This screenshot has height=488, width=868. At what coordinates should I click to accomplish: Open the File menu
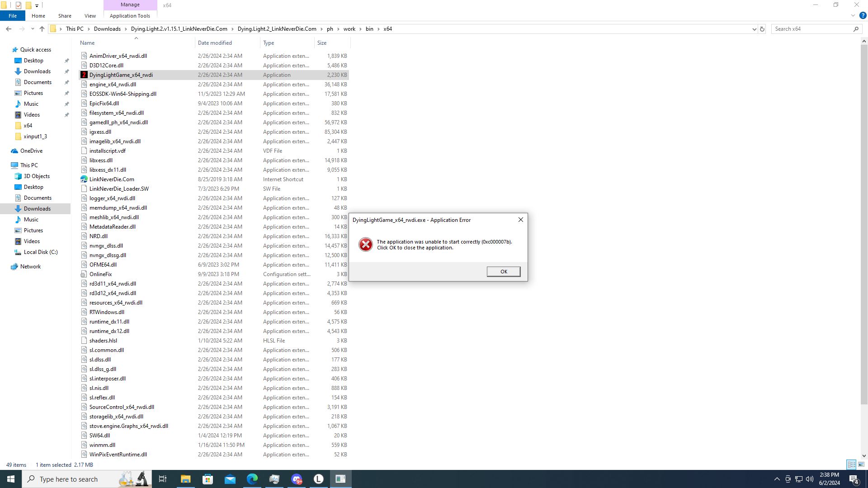pos(13,16)
